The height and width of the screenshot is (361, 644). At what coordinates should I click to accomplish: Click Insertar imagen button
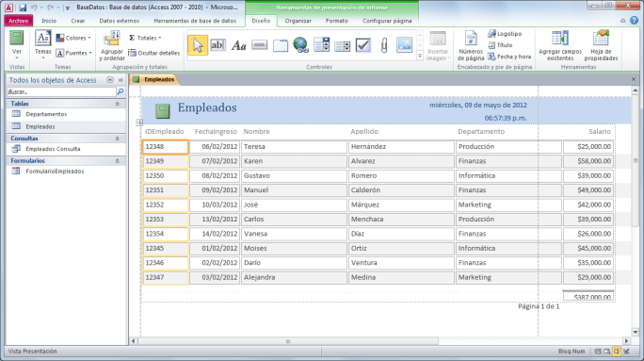pyautogui.click(x=438, y=46)
